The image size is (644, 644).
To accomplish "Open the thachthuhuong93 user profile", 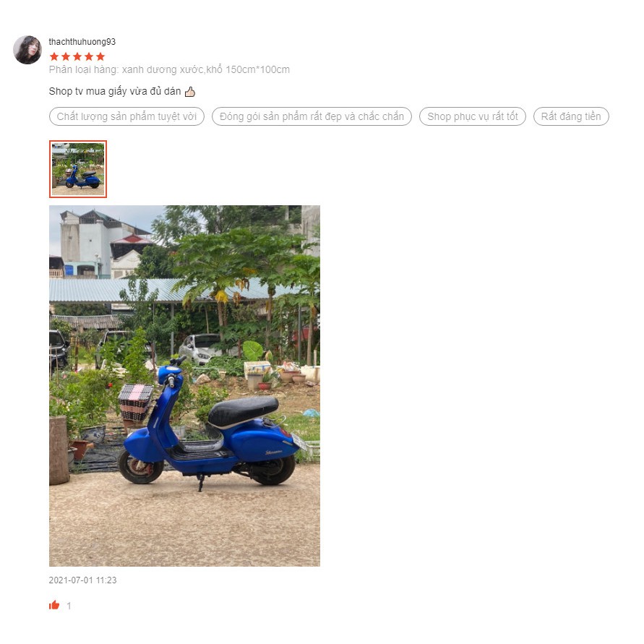I will tap(82, 41).
